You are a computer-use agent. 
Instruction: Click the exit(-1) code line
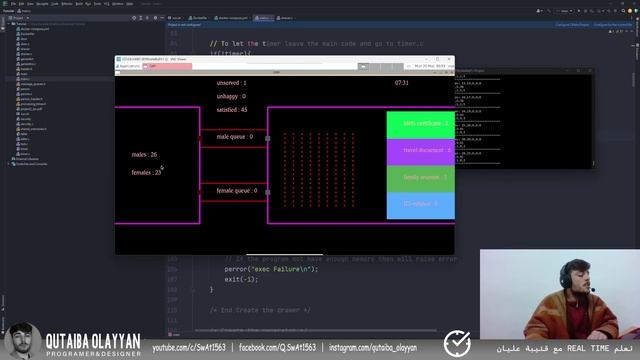pyautogui.click(x=241, y=279)
